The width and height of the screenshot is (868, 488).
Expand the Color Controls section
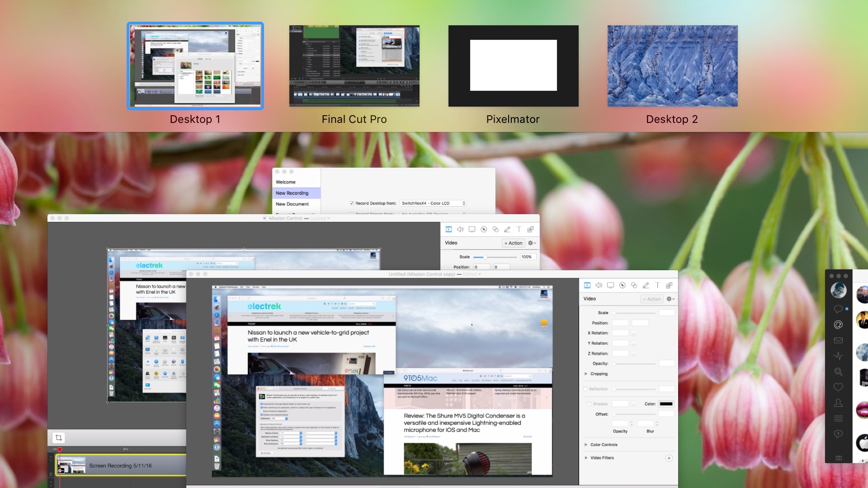pos(586,445)
